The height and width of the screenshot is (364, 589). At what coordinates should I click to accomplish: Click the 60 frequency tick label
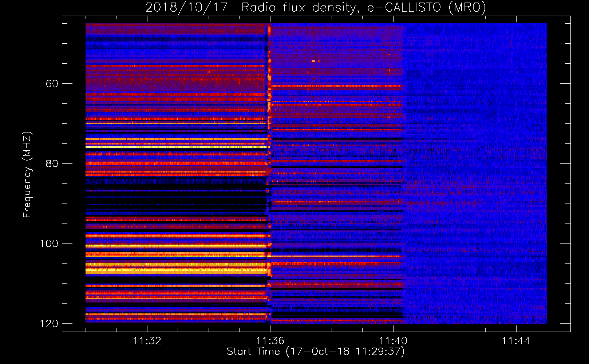(52, 84)
